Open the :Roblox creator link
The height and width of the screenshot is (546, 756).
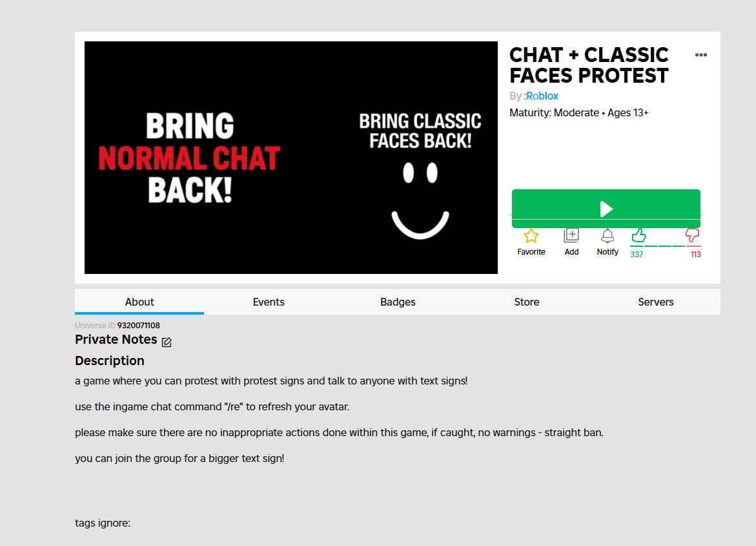tap(541, 96)
